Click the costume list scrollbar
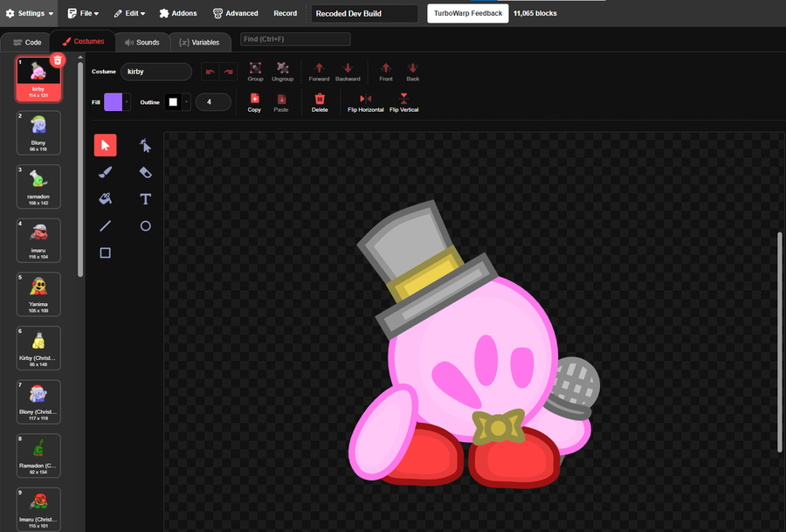The height and width of the screenshot is (532, 786). point(80,169)
